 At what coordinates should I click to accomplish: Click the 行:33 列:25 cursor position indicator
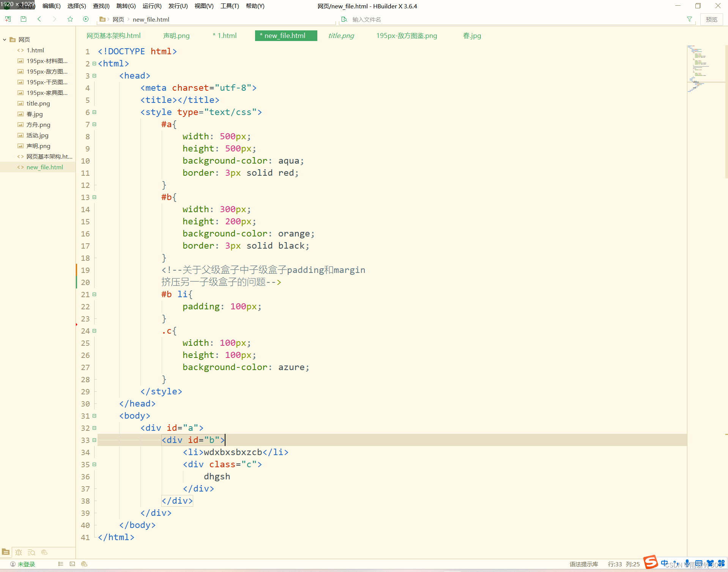coord(624,564)
